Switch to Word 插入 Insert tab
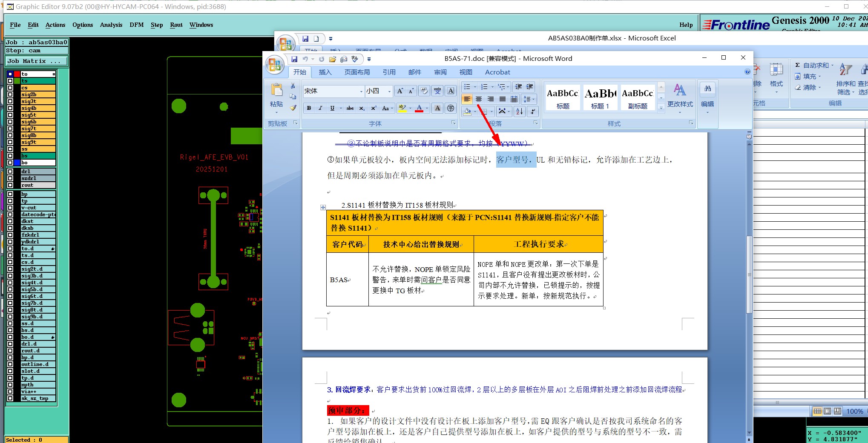This screenshot has width=868, height=443. tap(325, 72)
